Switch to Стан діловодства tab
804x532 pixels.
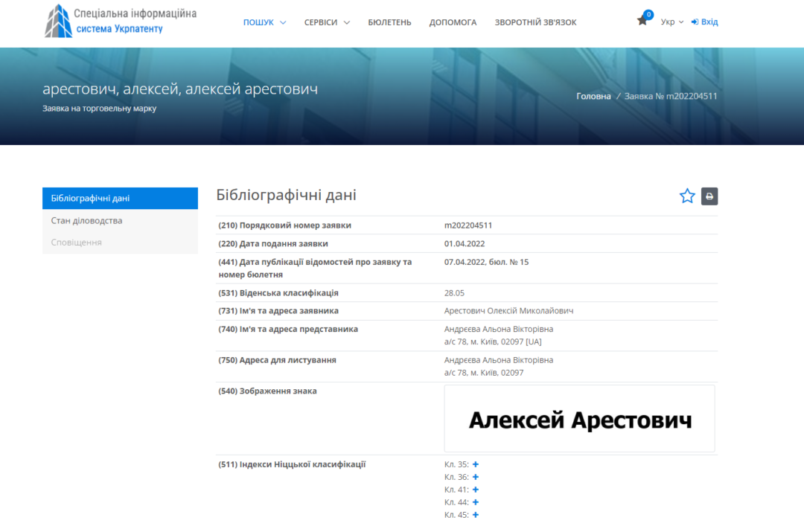[x=86, y=221]
